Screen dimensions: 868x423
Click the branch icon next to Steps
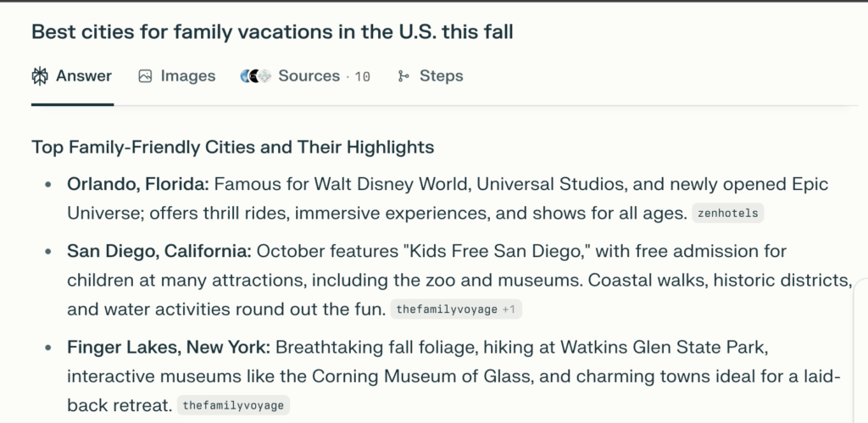pos(403,76)
